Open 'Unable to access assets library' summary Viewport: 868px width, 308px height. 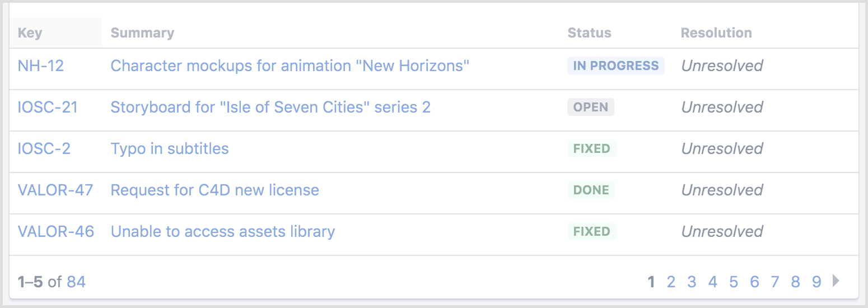(222, 232)
